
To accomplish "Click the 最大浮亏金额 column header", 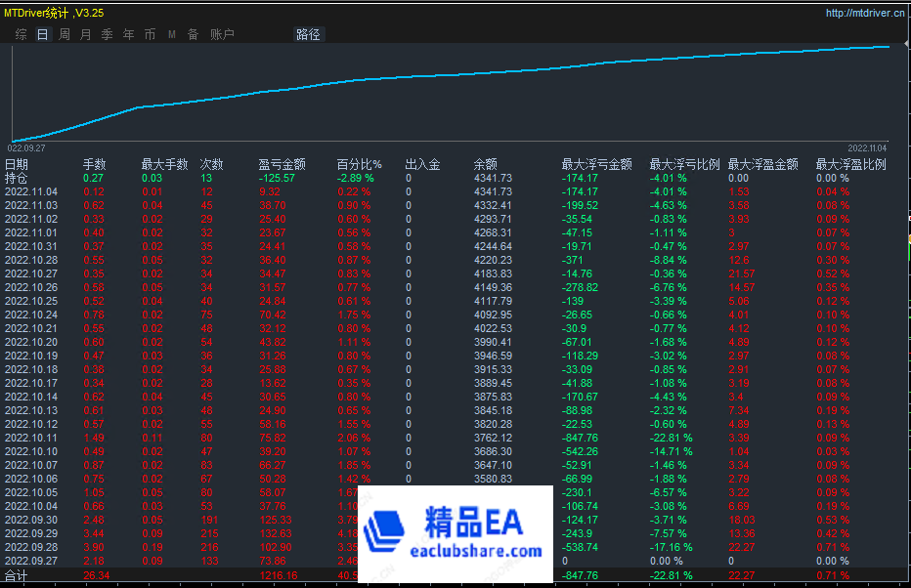I will [596, 164].
